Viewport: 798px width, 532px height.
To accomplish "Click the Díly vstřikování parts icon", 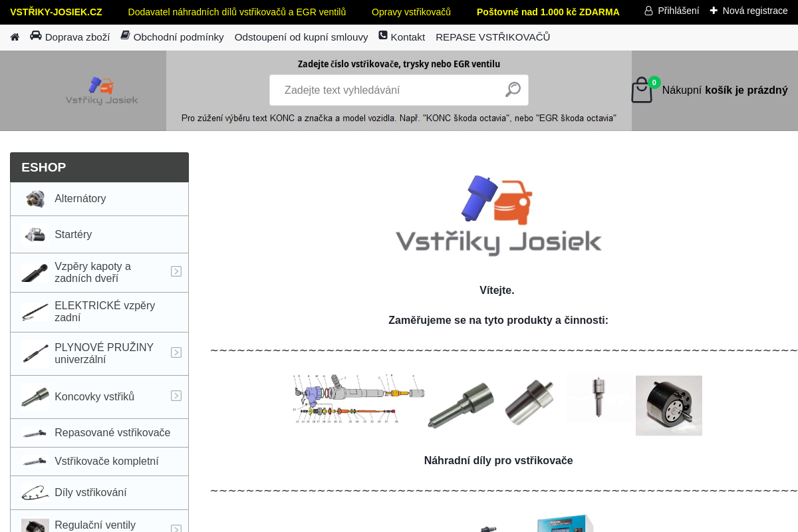I will [35, 493].
